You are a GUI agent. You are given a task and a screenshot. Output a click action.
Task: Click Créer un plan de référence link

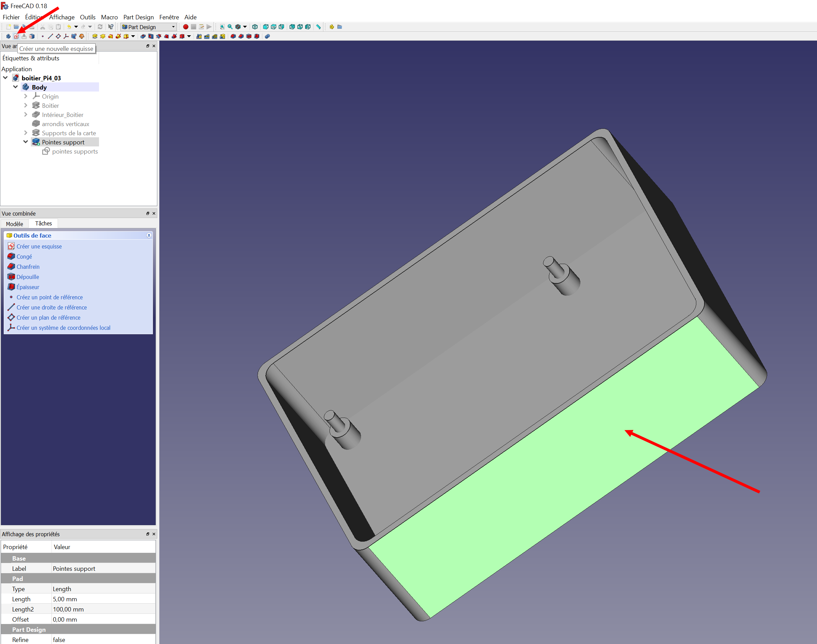point(48,318)
